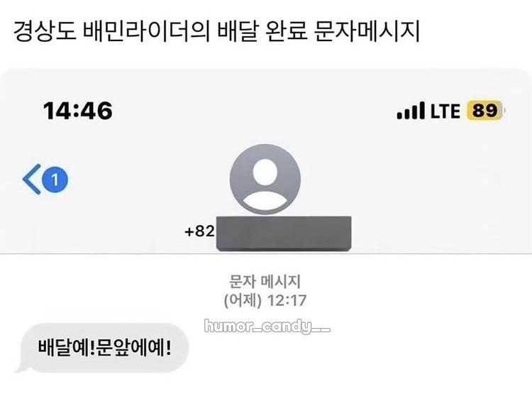532x399 pixels.
Task: Tap the blue back chevron
Action: click(x=32, y=180)
